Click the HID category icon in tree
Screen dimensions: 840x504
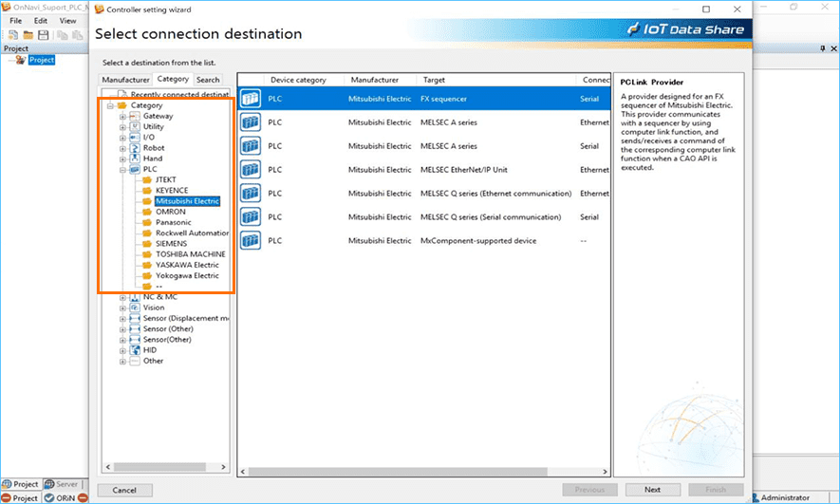coord(135,350)
